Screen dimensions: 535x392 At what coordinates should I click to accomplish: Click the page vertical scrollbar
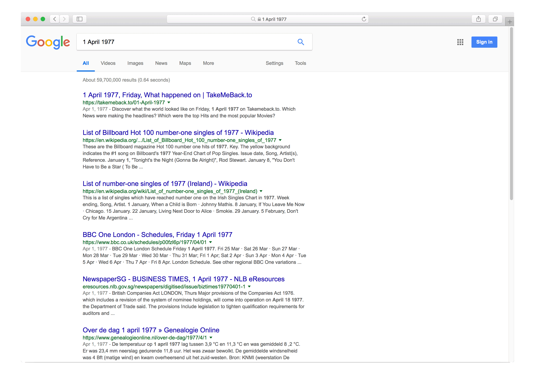tap(511, 114)
